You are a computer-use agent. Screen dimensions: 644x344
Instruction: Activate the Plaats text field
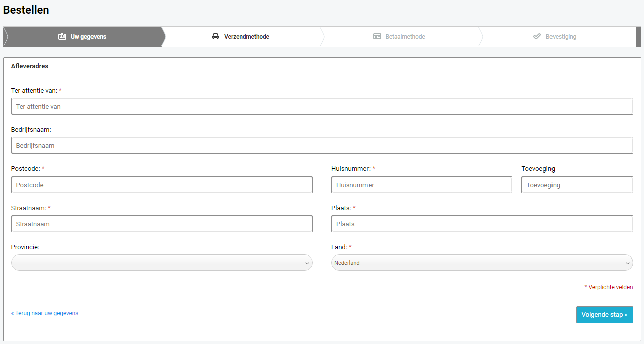coord(482,224)
